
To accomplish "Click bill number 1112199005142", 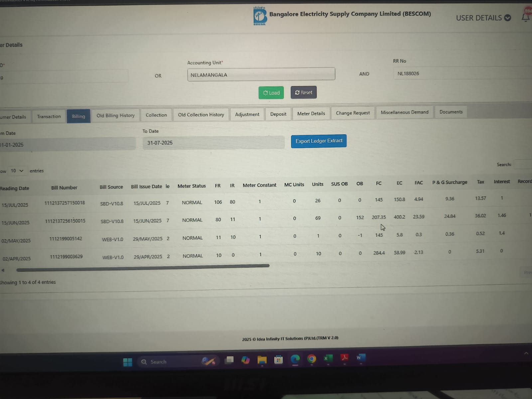I will point(66,239).
